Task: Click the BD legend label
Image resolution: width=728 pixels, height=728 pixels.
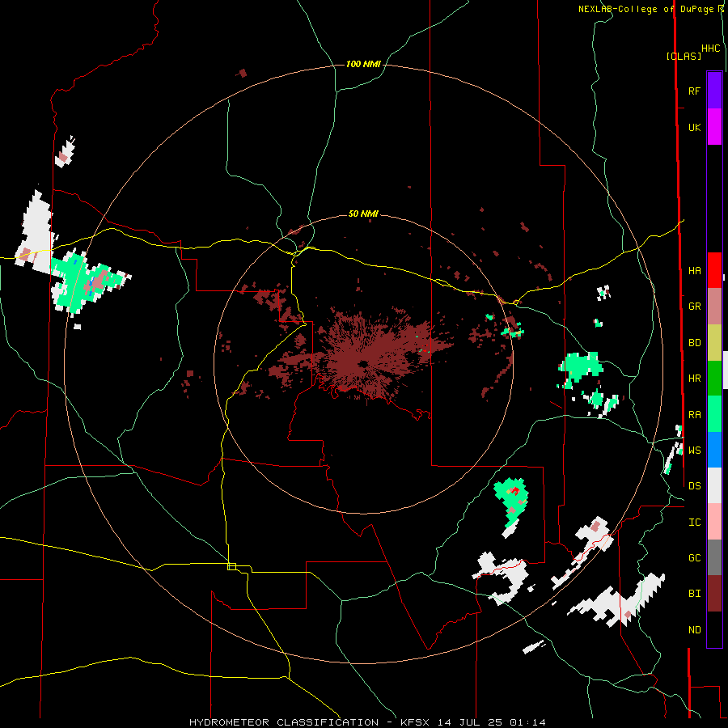Action: click(694, 343)
